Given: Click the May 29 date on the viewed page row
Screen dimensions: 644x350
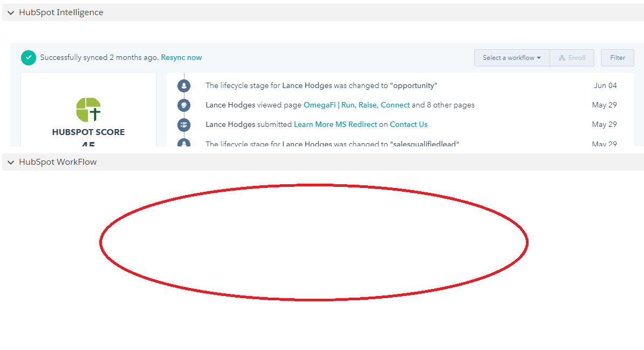Looking at the screenshot, I should coord(604,105).
